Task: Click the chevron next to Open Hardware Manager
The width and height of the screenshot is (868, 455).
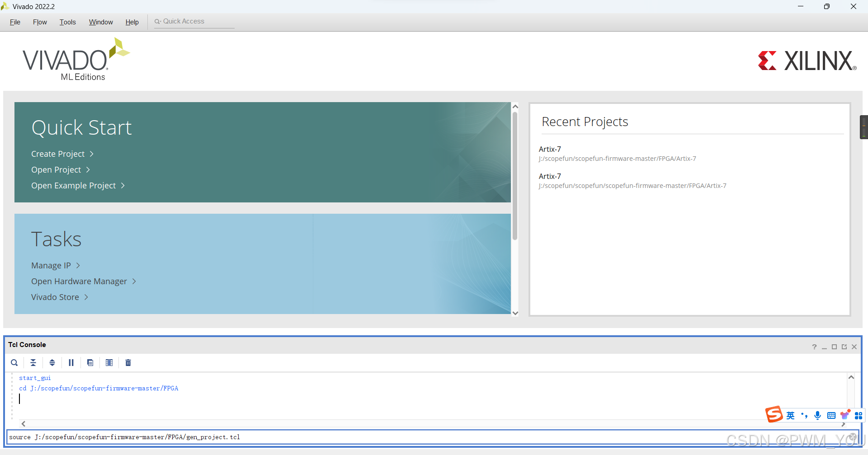Action: pyautogui.click(x=134, y=281)
